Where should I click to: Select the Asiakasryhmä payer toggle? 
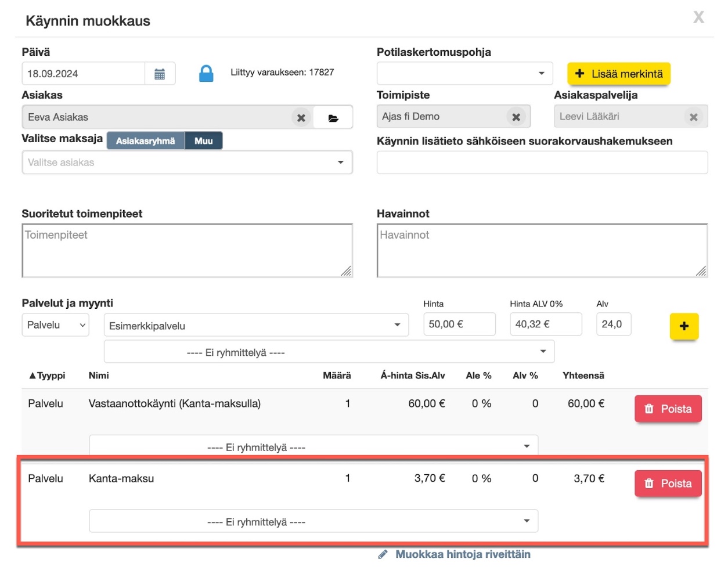click(x=145, y=141)
